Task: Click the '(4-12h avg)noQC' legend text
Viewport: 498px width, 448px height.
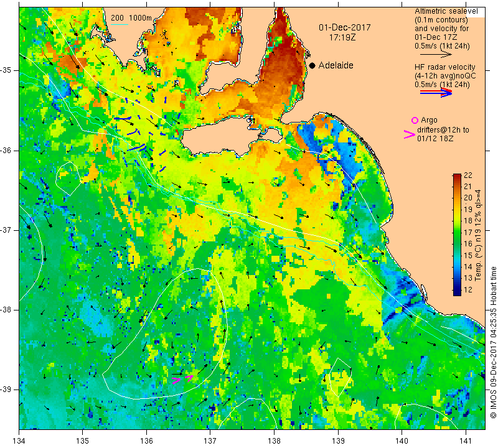Action: tap(445, 76)
